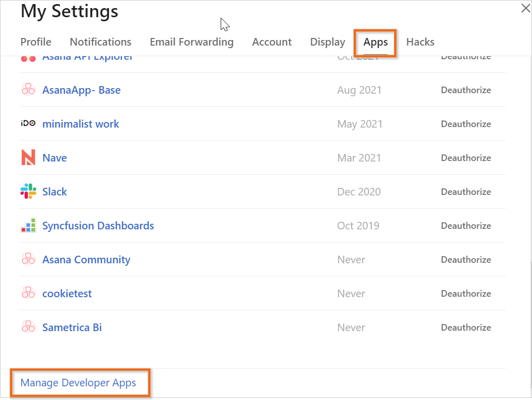Deauthorize the Sametrica Bi app
Viewport: 532px width, 400px height.
(x=466, y=328)
